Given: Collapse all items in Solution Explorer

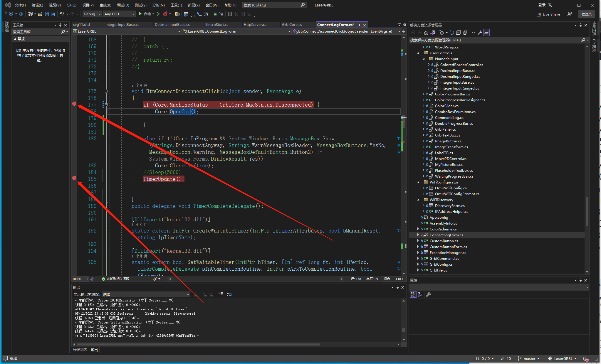Looking at the screenshot, I should pos(458,33).
